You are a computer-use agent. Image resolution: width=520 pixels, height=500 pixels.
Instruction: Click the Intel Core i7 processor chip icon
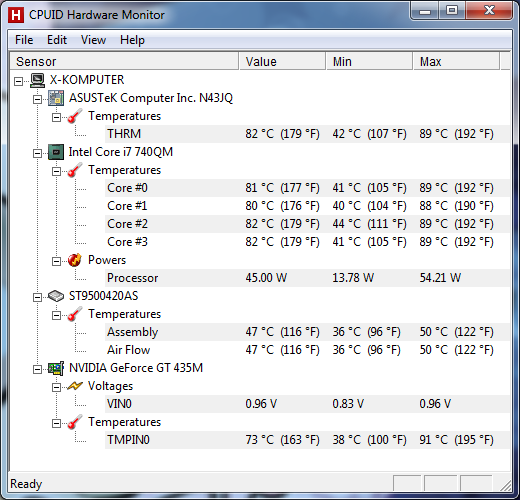coord(56,152)
